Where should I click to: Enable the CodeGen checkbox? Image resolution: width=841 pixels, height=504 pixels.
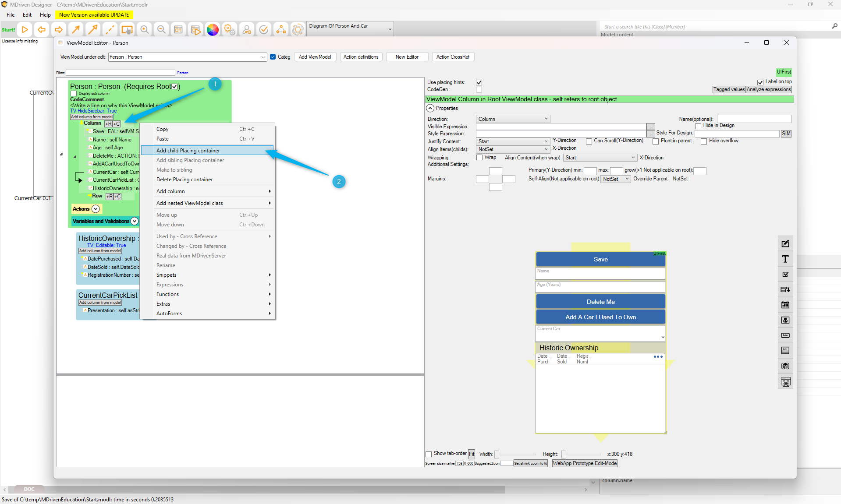[x=479, y=90]
